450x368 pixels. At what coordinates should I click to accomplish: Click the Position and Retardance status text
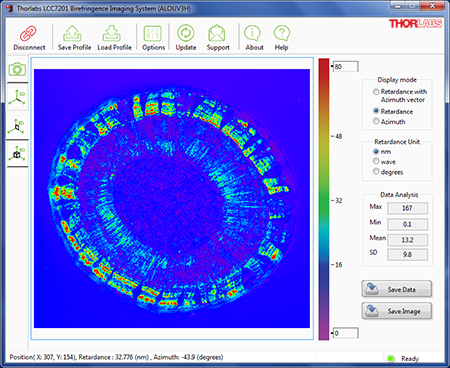click(x=116, y=357)
